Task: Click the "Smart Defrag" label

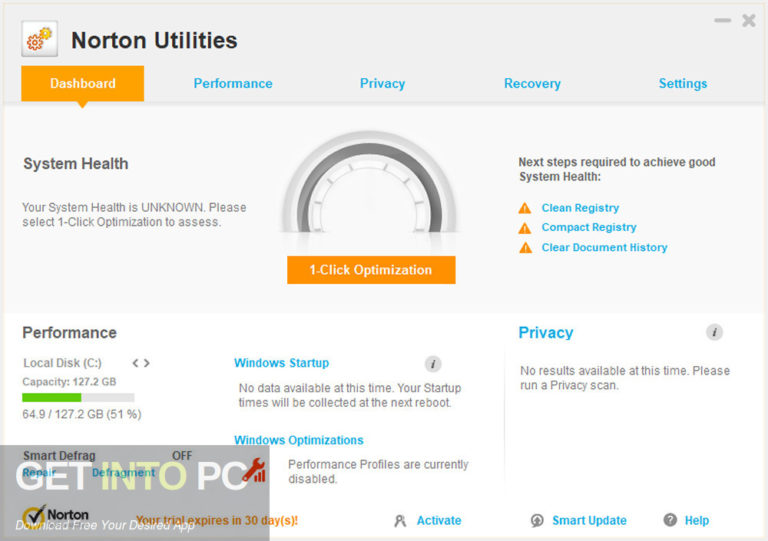Action: point(59,456)
